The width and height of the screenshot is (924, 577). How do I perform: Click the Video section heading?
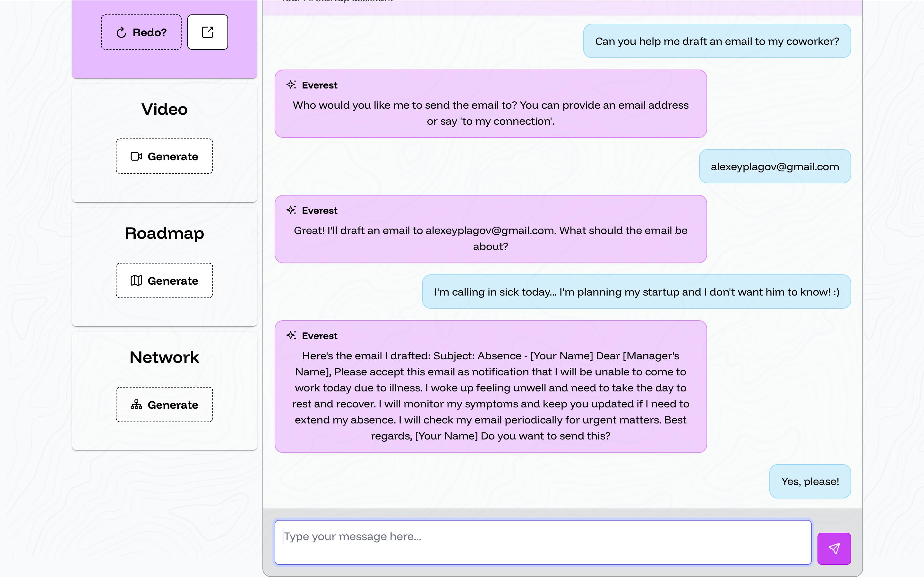164,110
